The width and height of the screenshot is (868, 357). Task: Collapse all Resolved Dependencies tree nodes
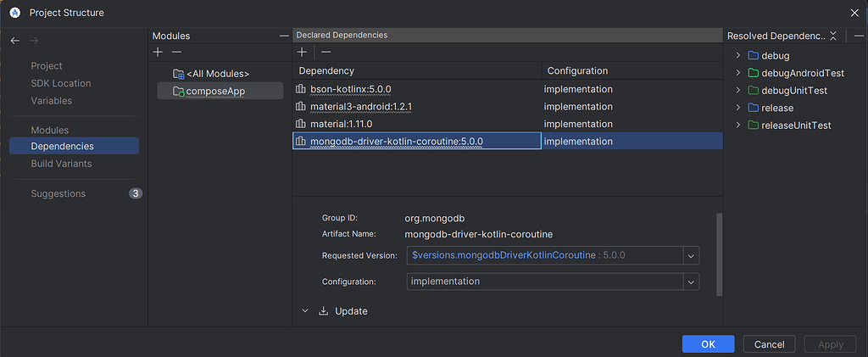[833, 36]
